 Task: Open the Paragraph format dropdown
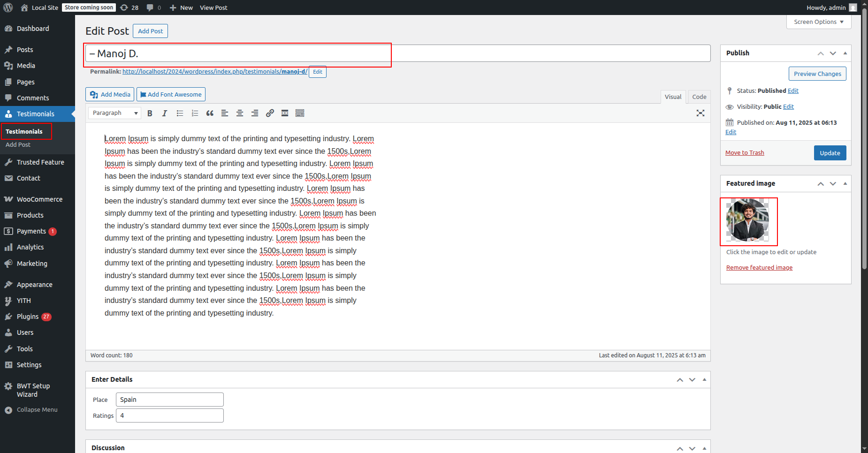(115, 113)
